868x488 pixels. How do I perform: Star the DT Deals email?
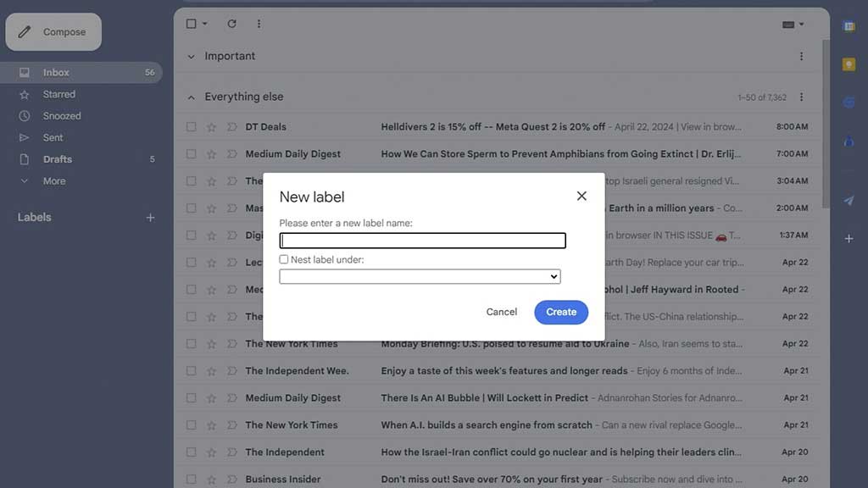pos(212,127)
